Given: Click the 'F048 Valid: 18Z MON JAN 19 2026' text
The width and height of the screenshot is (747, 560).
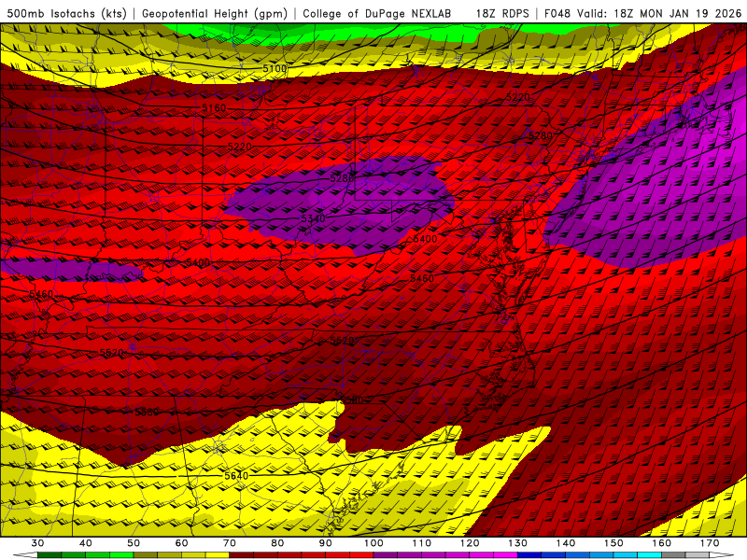Looking at the screenshot, I should pyautogui.click(x=643, y=13).
